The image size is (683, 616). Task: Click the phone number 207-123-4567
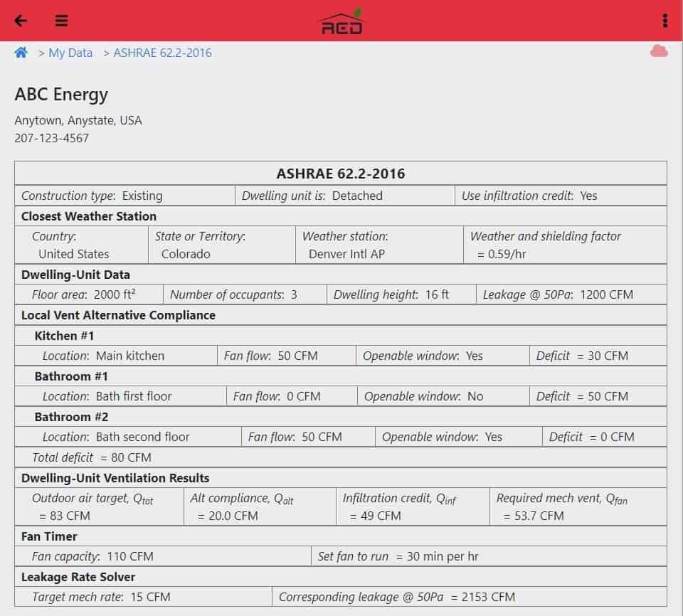pos(51,138)
